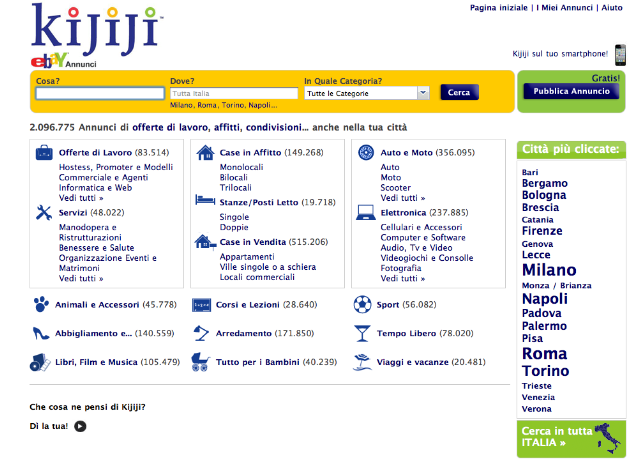Open Ville singole o a schiera link
Screen dimensions: 640x470
point(268,267)
